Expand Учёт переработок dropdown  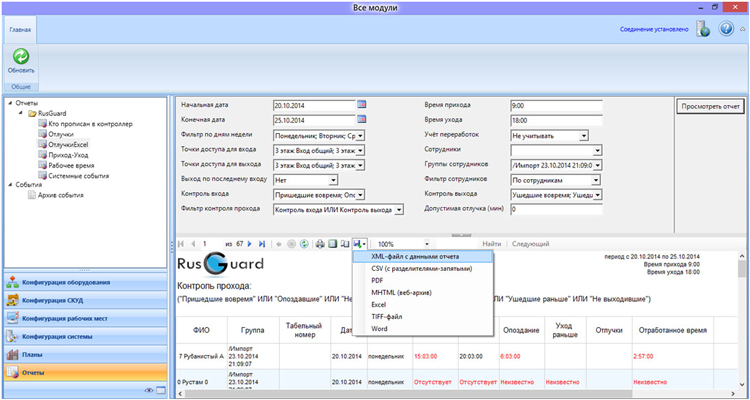point(584,136)
